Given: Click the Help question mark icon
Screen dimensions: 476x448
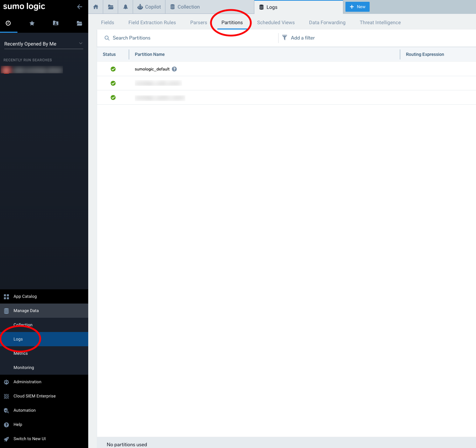Looking at the screenshot, I should click(6, 425).
